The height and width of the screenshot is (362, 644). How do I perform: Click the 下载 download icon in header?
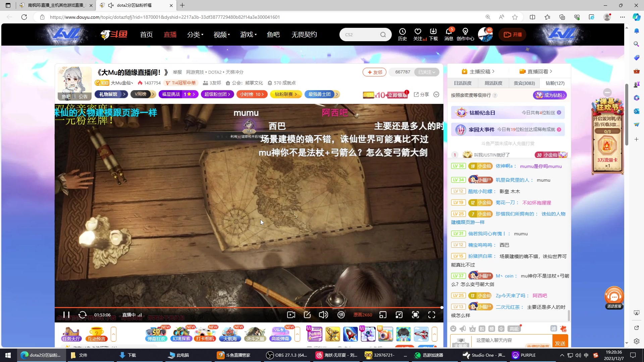pos(433,35)
